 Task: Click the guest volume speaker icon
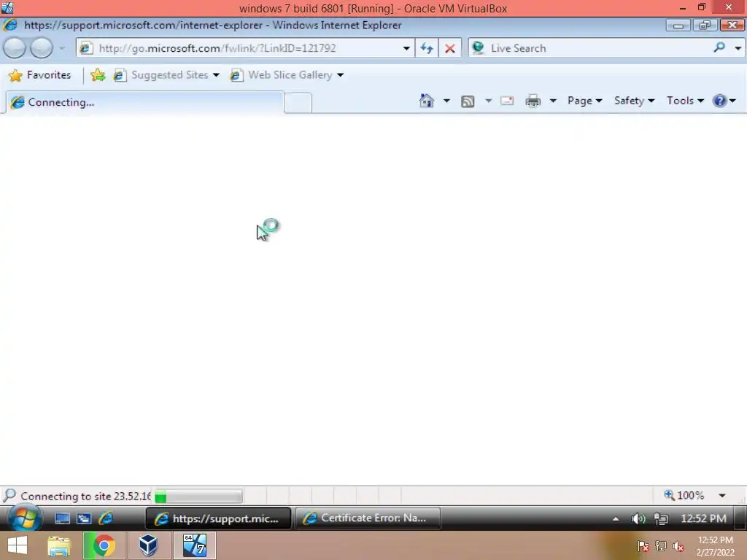638,518
